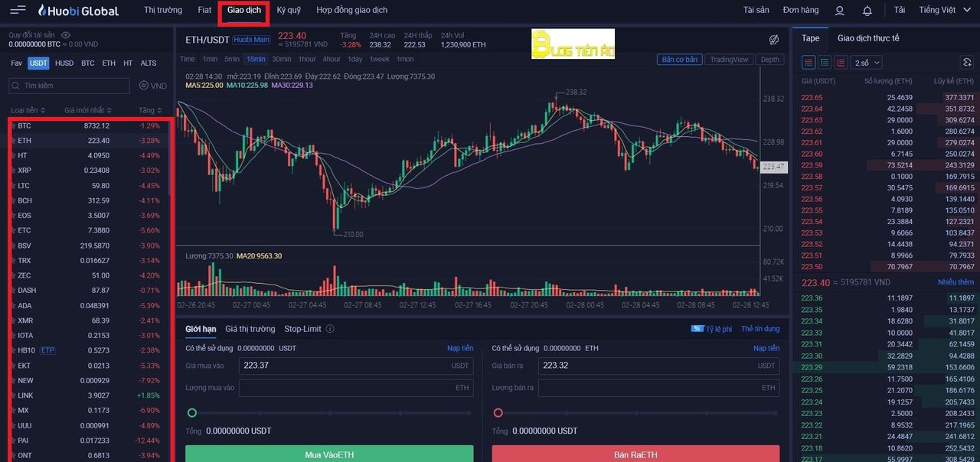The width and height of the screenshot is (980, 462).
Task: Open the Đơn hàng menu
Action: (801, 11)
